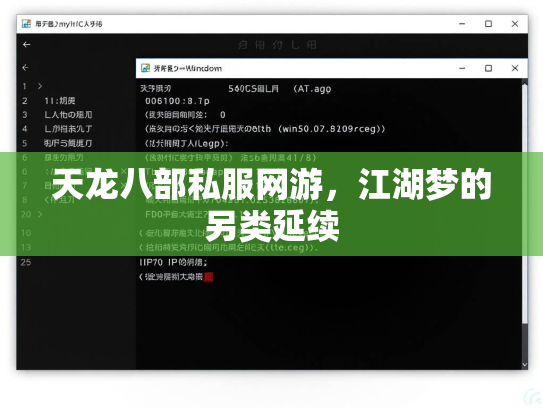The width and height of the screenshot is (543, 408).
Task: Select the sidebar entry on line number 5
Action: tap(68, 143)
